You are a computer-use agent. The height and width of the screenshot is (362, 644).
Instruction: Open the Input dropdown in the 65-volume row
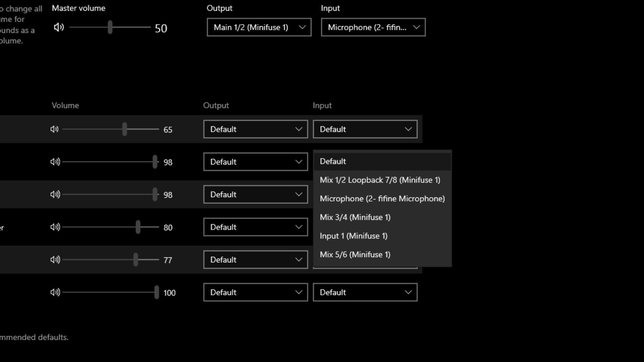pos(365,129)
